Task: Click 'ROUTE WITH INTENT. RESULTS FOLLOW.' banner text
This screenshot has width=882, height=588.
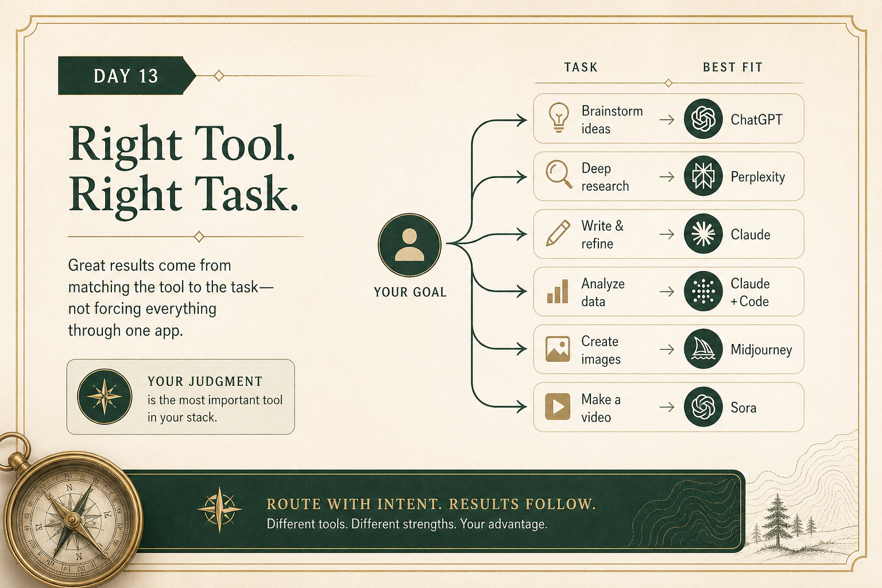Action: pyautogui.click(x=431, y=504)
